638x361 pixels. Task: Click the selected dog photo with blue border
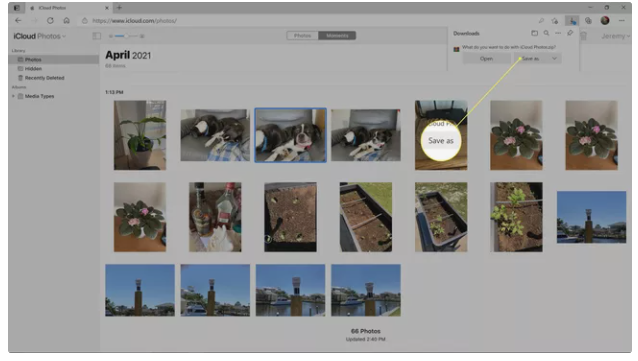[291, 135]
